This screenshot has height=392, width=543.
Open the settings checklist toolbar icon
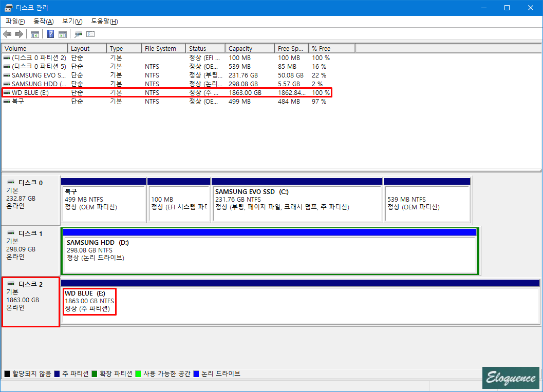[90, 34]
